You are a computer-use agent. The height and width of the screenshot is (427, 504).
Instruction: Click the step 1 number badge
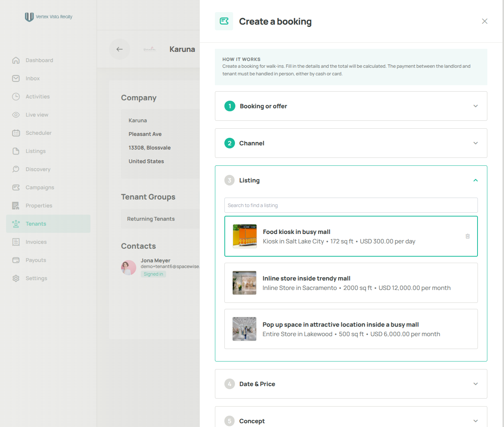click(x=230, y=106)
